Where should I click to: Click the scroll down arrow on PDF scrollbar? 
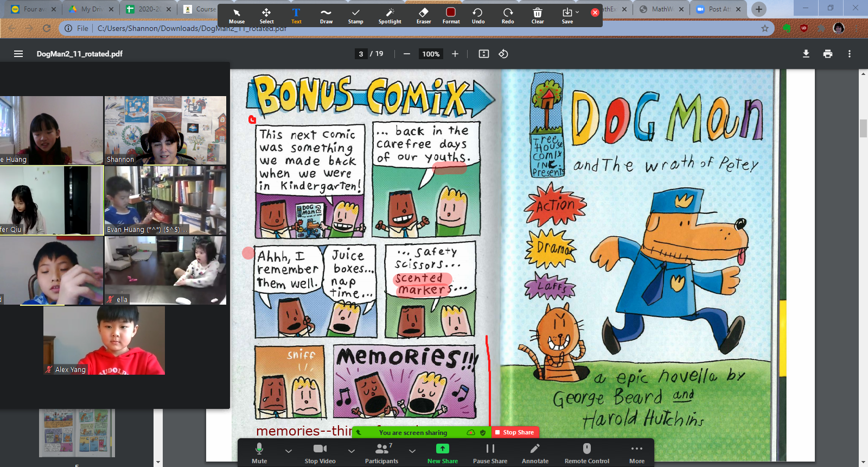(863, 462)
